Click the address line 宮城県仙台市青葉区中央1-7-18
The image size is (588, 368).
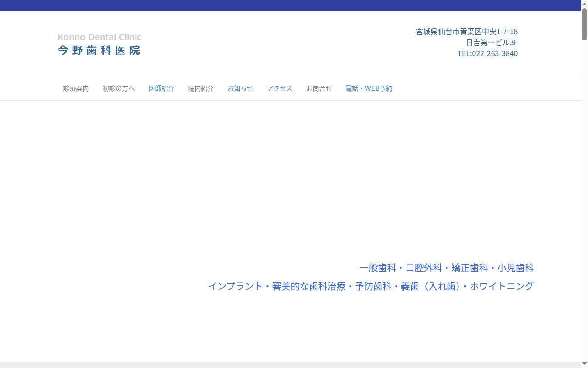click(x=467, y=31)
